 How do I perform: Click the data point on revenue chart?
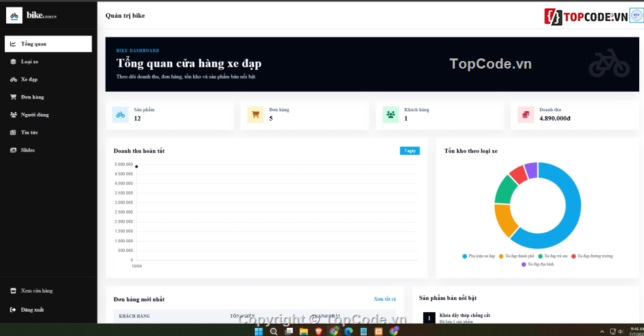[x=137, y=166]
